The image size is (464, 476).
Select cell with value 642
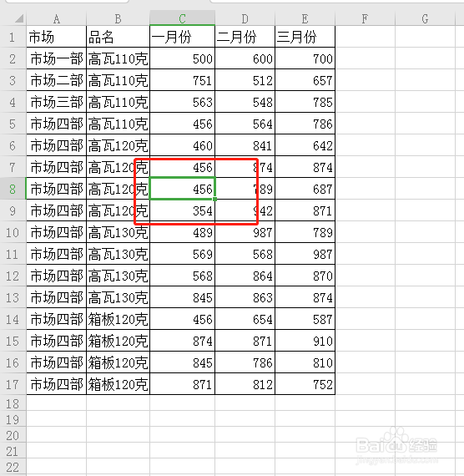(305, 145)
